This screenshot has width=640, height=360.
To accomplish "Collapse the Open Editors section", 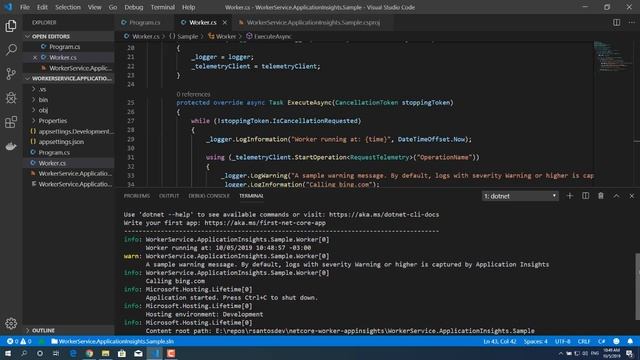I will tap(69, 36).
